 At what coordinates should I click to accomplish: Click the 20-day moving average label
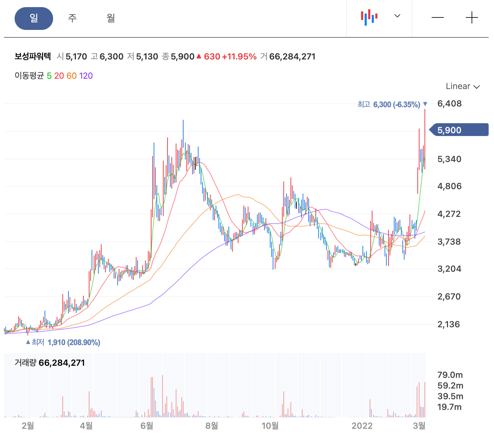coord(59,76)
